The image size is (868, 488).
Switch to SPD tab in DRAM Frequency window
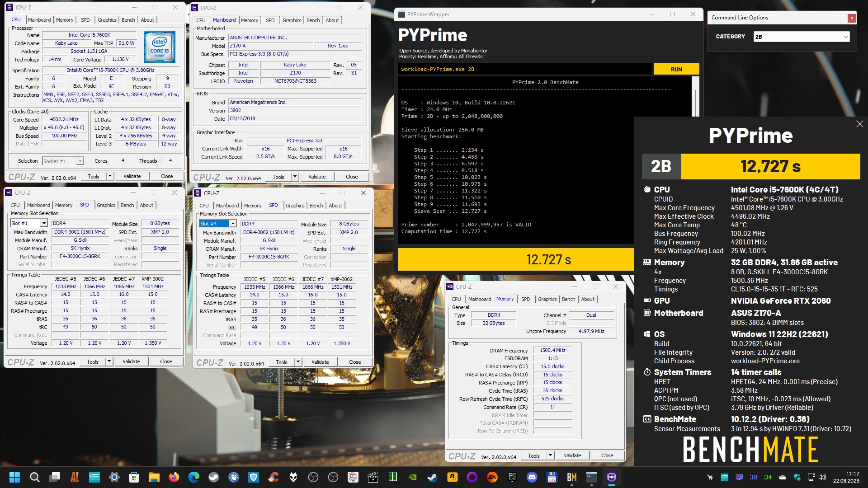pos(525,299)
